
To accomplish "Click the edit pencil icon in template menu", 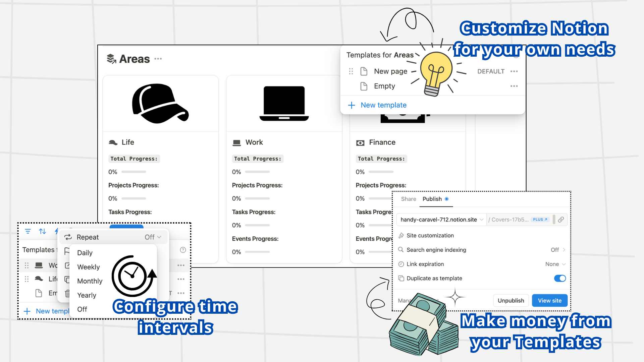I will pos(67,265).
